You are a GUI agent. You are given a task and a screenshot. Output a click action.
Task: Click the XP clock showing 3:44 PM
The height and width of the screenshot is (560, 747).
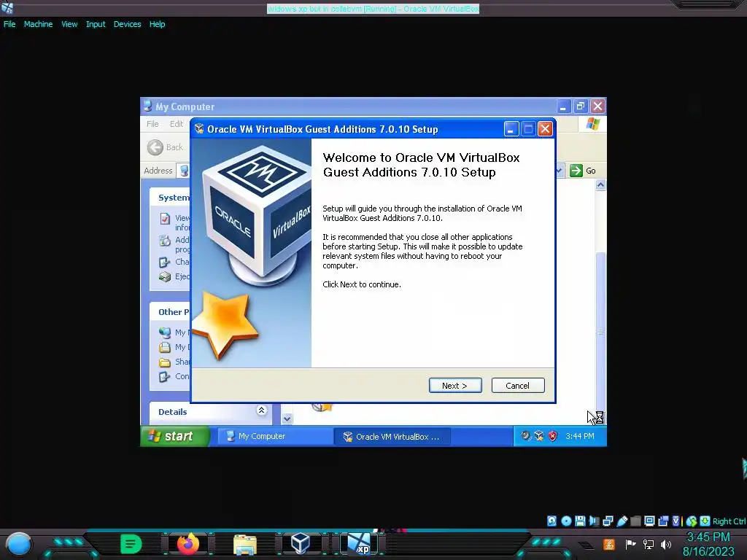pyautogui.click(x=580, y=436)
